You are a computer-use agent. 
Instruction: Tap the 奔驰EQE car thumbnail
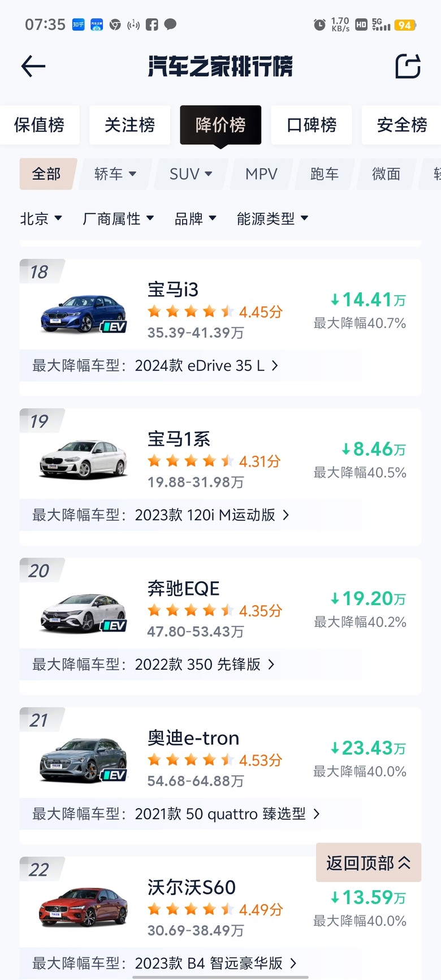pyautogui.click(x=84, y=612)
